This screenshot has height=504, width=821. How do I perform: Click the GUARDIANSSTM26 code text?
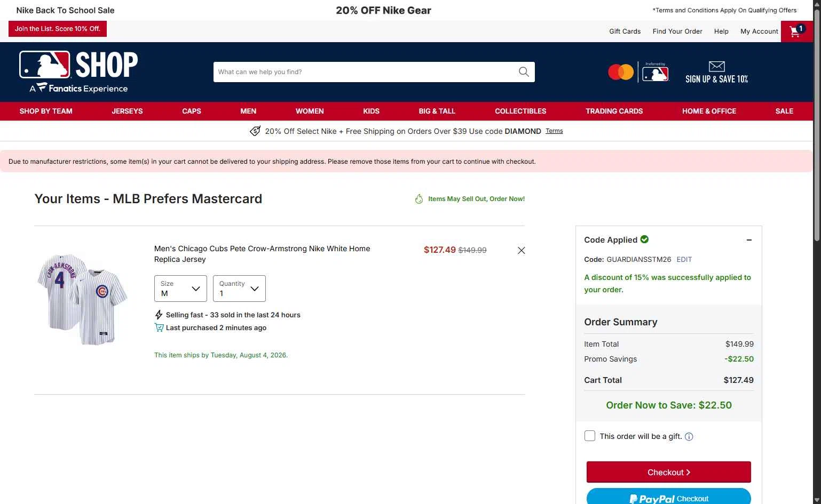639,259
